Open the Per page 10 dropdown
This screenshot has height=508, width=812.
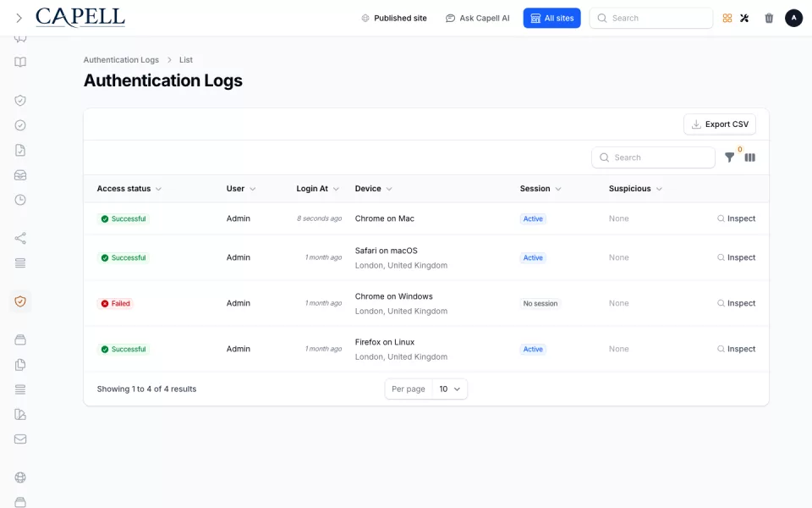pyautogui.click(x=449, y=389)
